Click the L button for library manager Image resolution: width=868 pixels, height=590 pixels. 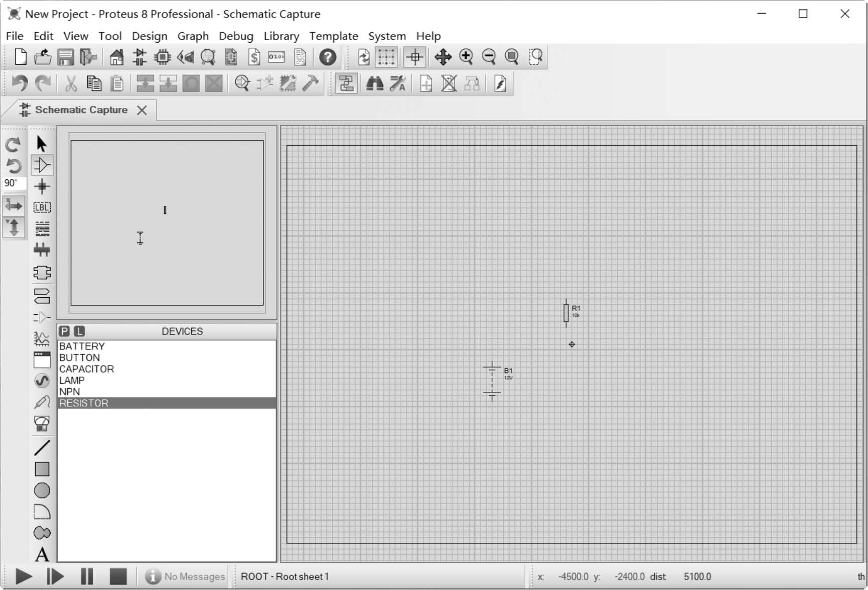(x=79, y=331)
